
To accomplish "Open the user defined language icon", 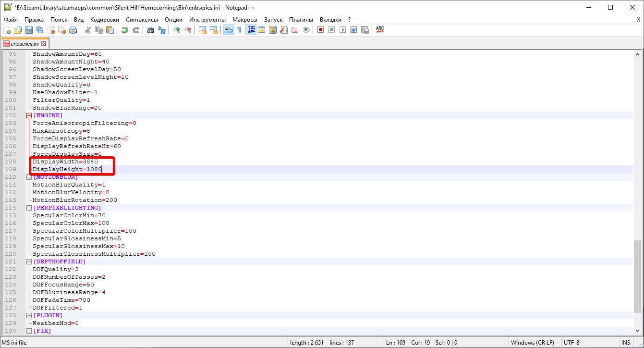I will tap(262, 30).
